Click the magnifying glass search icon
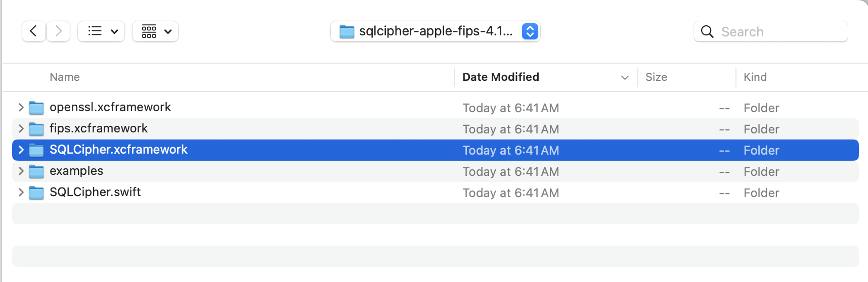Screen dimensions: 868x282 point(707,32)
